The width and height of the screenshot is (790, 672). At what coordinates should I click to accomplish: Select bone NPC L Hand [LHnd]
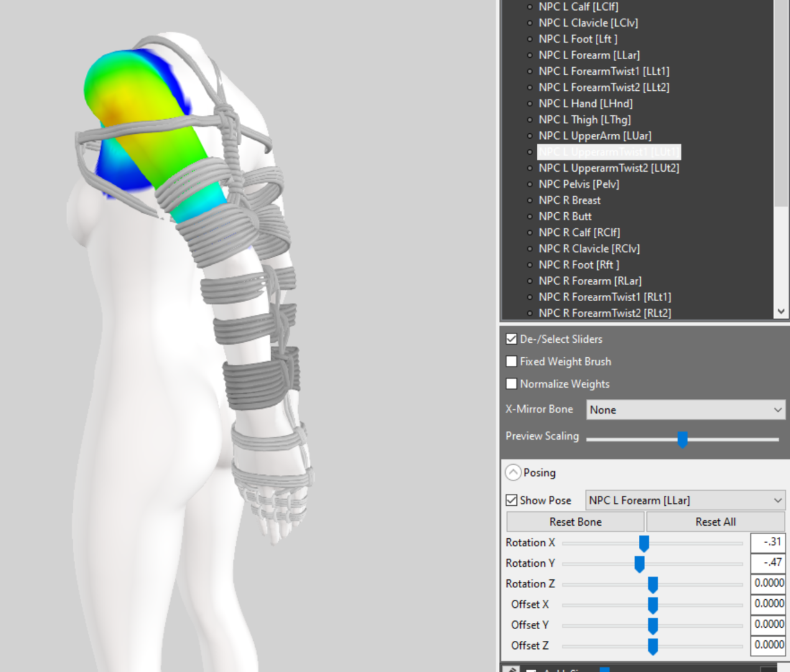click(585, 104)
